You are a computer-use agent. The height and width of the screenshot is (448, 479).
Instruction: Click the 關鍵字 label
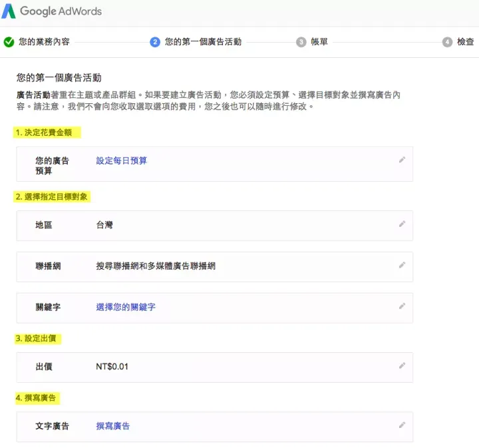point(48,307)
